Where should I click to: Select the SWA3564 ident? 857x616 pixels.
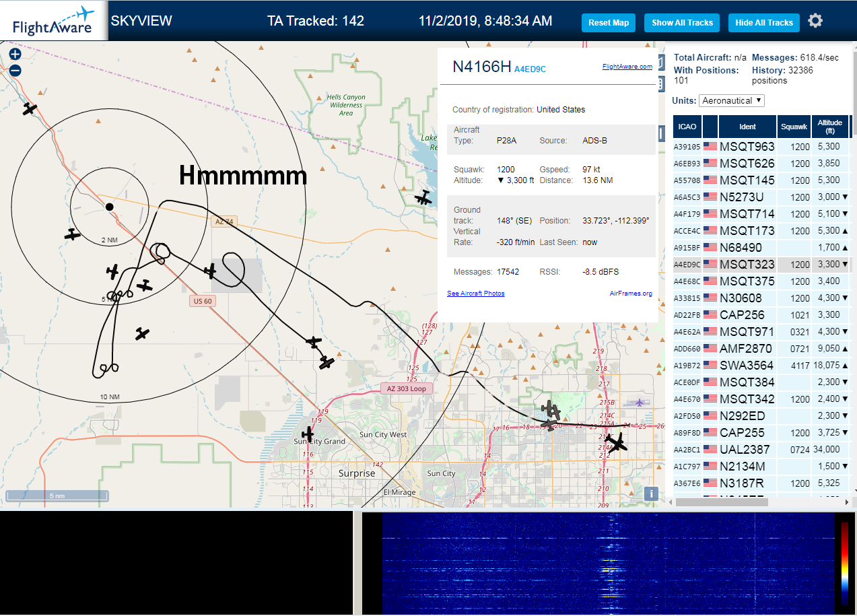coord(747,366)
